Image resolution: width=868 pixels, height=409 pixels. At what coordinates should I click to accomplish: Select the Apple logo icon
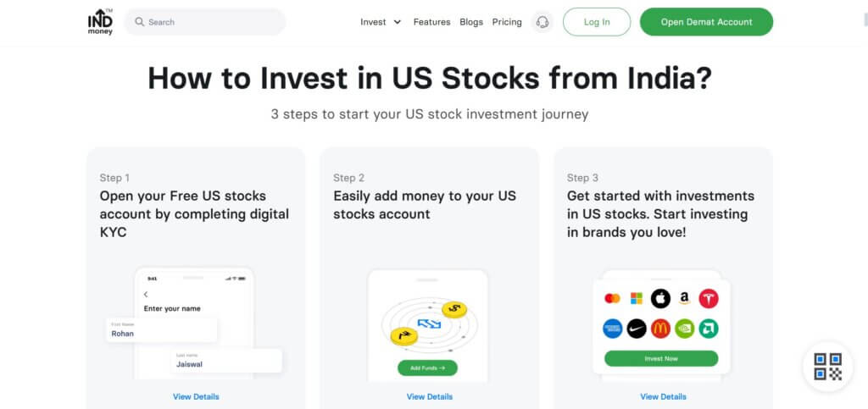660,298
